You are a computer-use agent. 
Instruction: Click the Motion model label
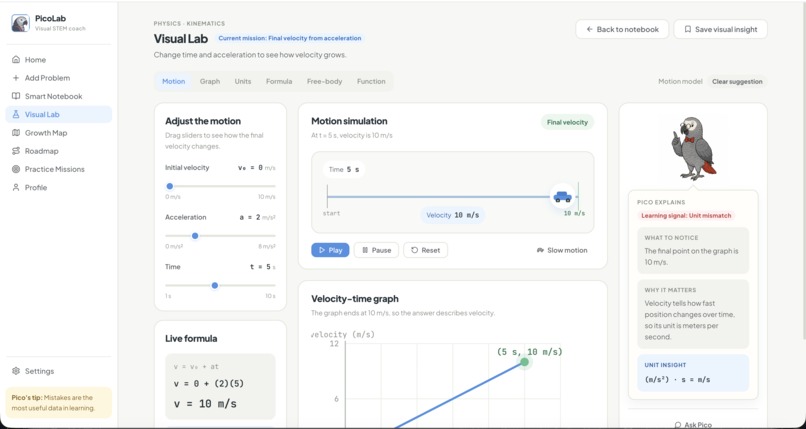[680, 81]
